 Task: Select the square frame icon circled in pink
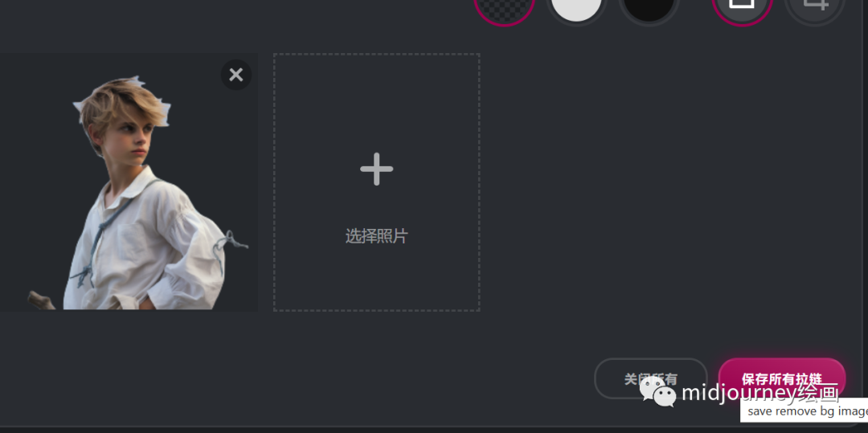(x=742, y=8)
